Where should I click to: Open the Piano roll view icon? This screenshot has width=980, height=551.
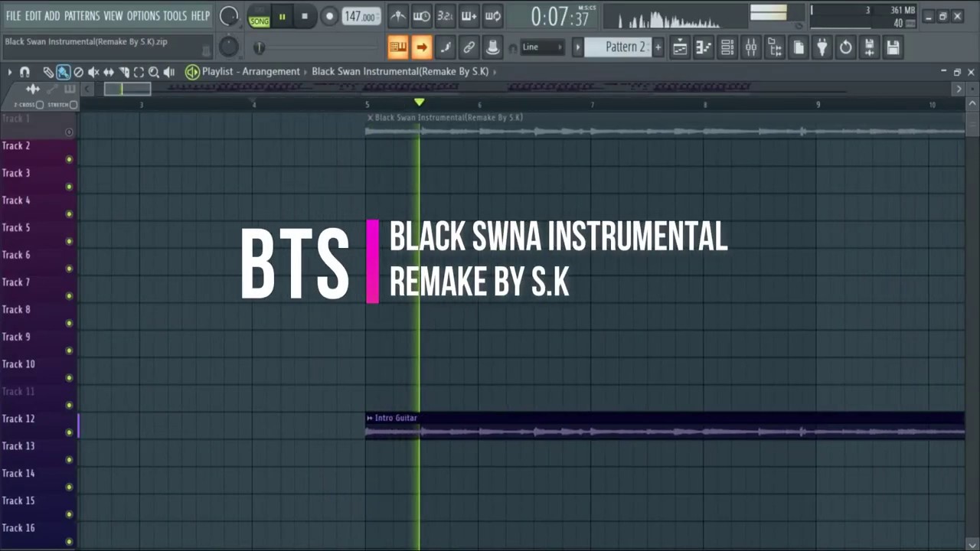704,47
